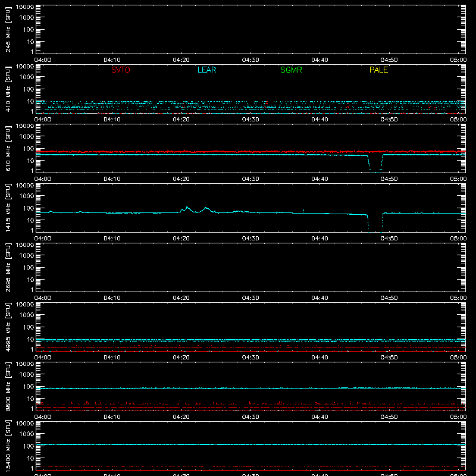Image resolution: width=476 pixels, height=476 pixels.
Task: Click the 04:20 tick under the 410 MHz panel
Action: [x=181, y=120]
